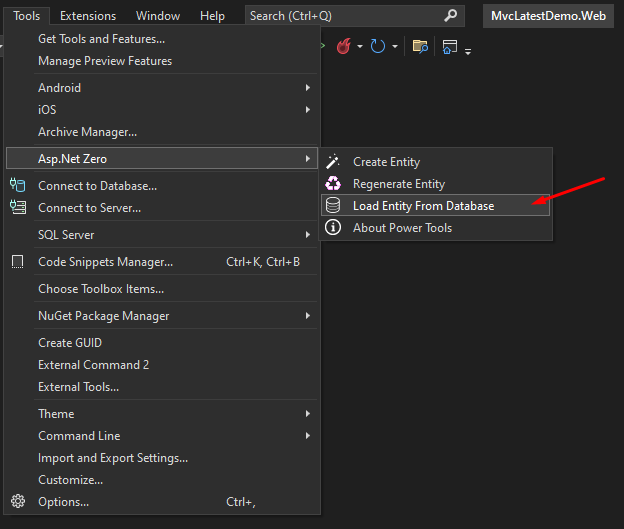Open toolbar overflow options arrow
Viewport: 624px width, 529px height.
468,51
